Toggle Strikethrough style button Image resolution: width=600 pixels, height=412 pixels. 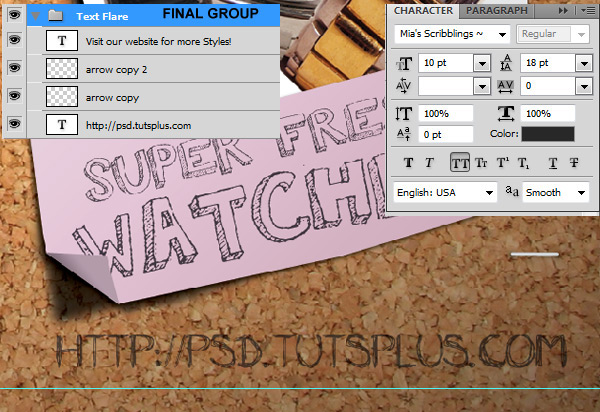coord(574,163)
